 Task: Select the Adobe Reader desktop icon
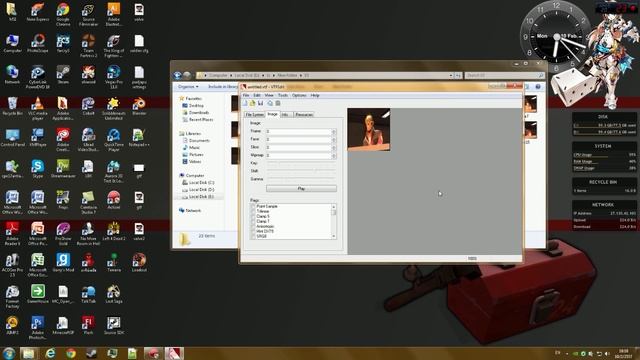coord(12,233)
